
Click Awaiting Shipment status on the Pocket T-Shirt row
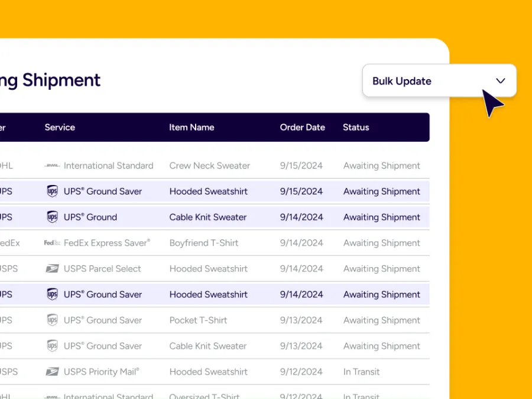click(x=381, y=320)
